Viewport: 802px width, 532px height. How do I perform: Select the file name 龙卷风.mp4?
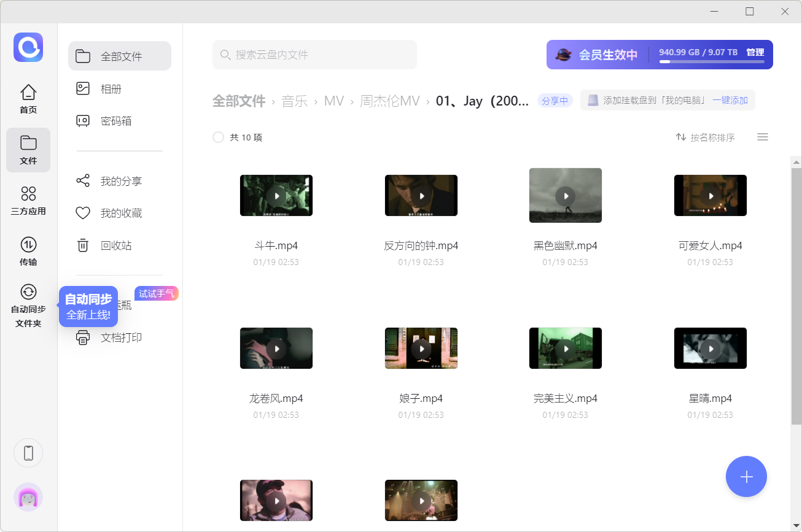coord(276,398)
